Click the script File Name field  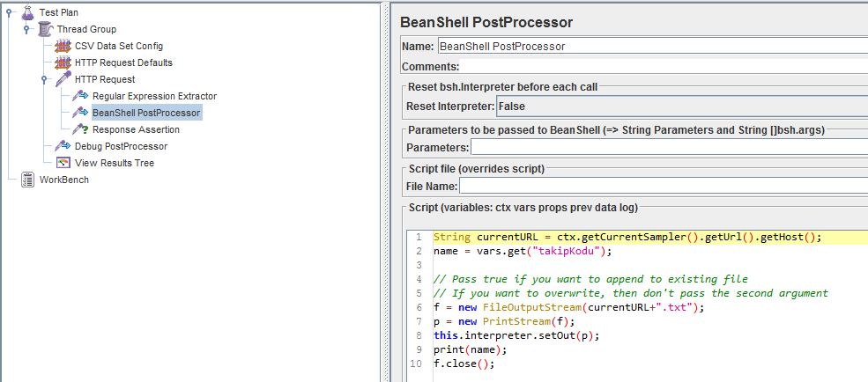(664, 187)
